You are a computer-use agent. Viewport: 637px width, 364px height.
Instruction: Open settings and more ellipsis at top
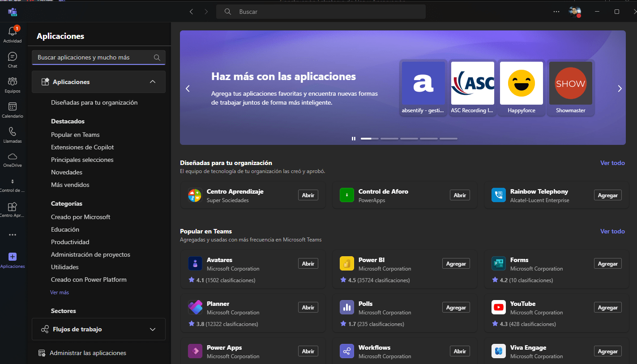coord(556,12)
